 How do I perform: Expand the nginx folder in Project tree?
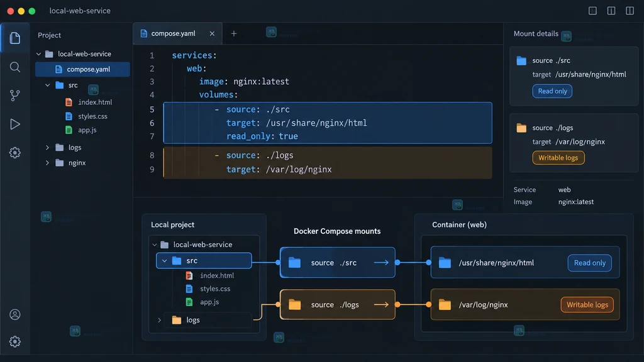[48, 163]
